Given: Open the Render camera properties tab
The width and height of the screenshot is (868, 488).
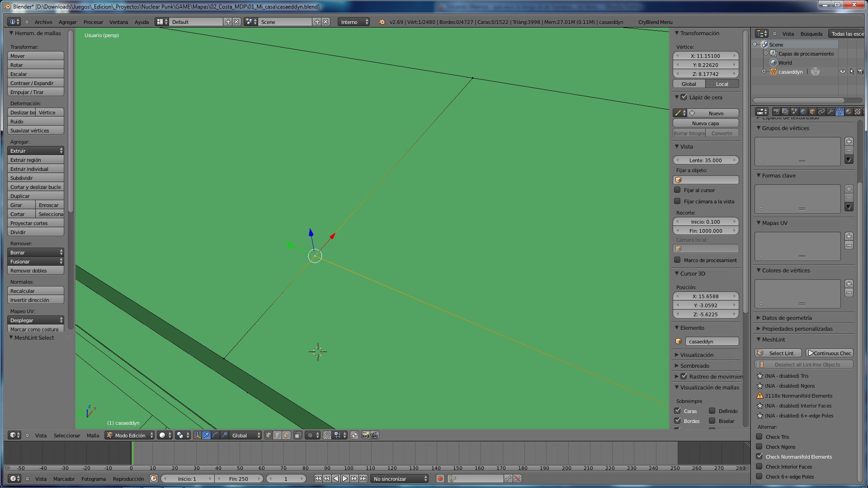Looking at the screenshot, I should click(776, 112).
